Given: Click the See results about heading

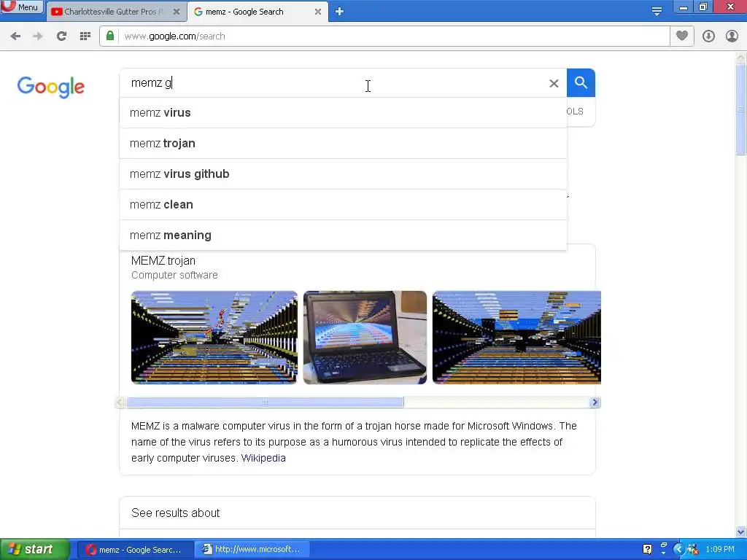Looking at the screenshot, I should 175,513.
